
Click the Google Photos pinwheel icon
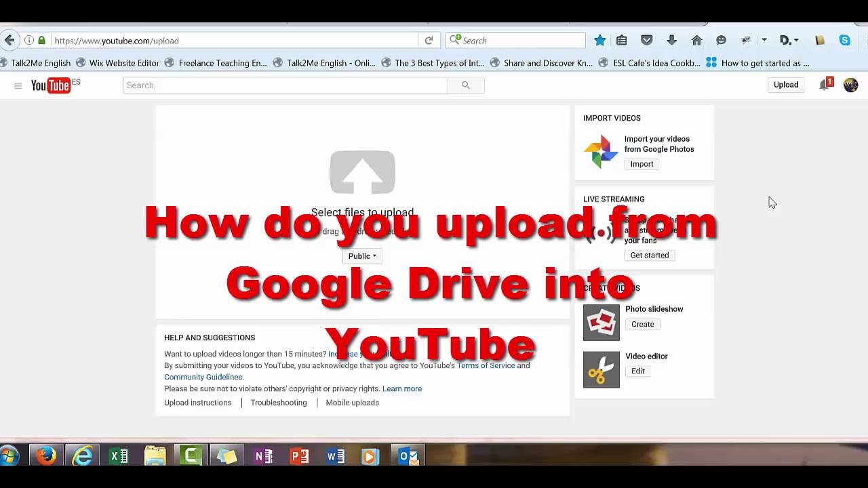click(x=601, y=152)
